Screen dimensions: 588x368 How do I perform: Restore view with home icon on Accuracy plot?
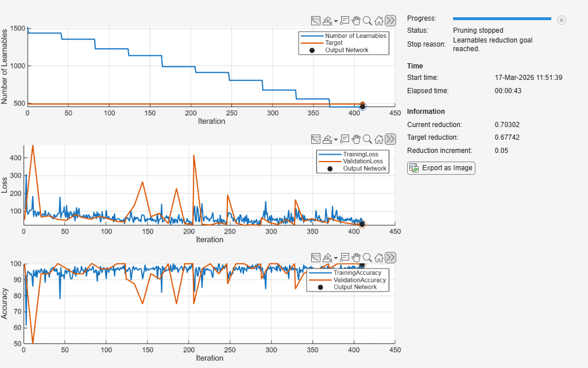[379, 258]
